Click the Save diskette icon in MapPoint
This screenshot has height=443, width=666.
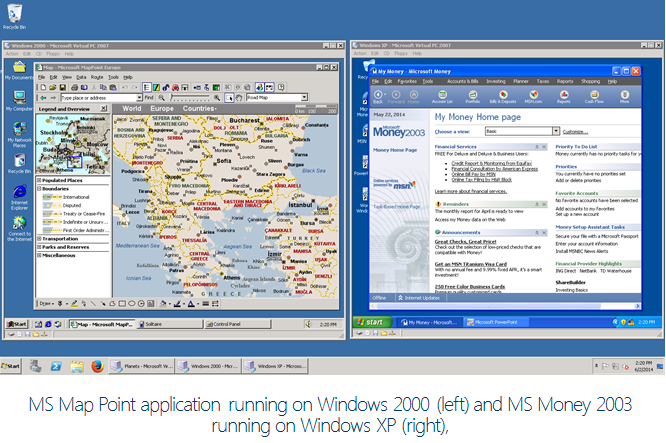pyautogui.click(x=62, y=87)
